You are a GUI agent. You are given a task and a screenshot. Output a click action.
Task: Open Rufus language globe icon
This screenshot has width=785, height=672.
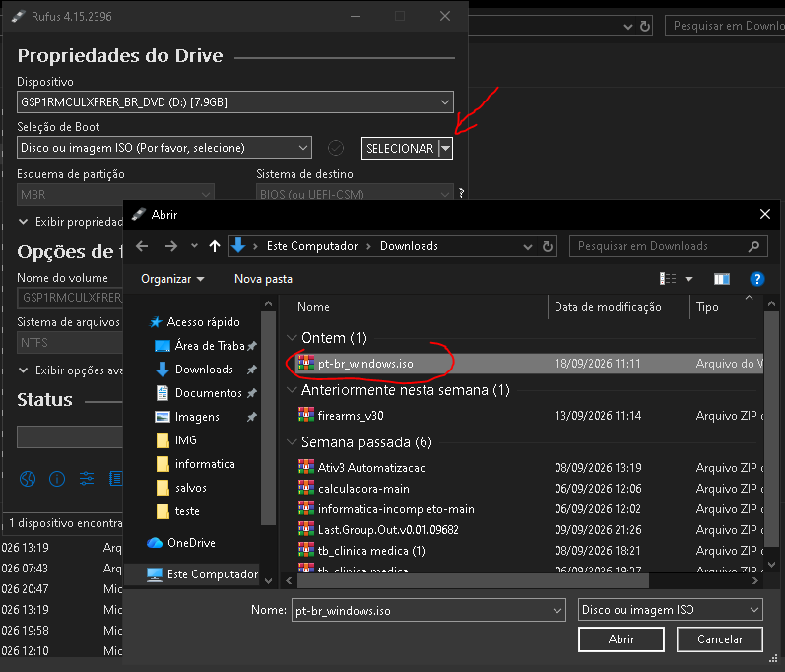(28, 479)
